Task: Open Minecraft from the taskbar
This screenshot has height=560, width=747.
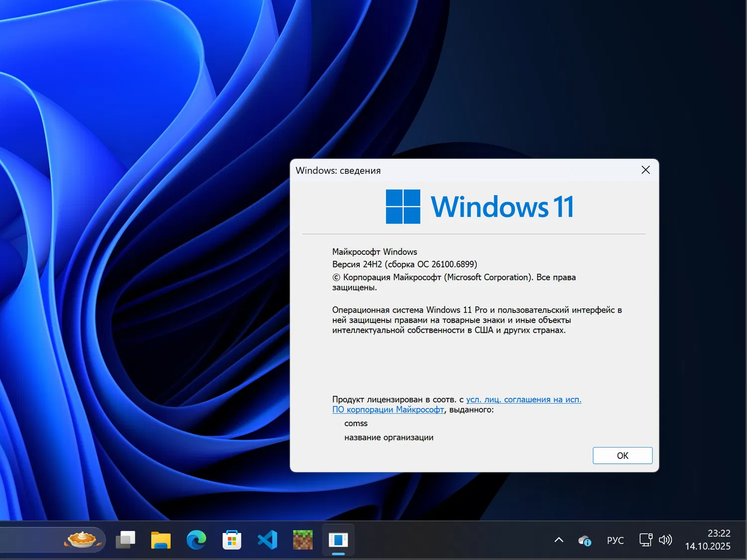Action: tap(303, 540)
